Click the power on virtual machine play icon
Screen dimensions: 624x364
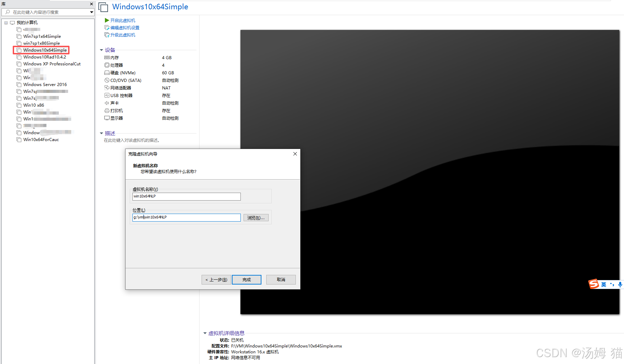tap(107, 20)
